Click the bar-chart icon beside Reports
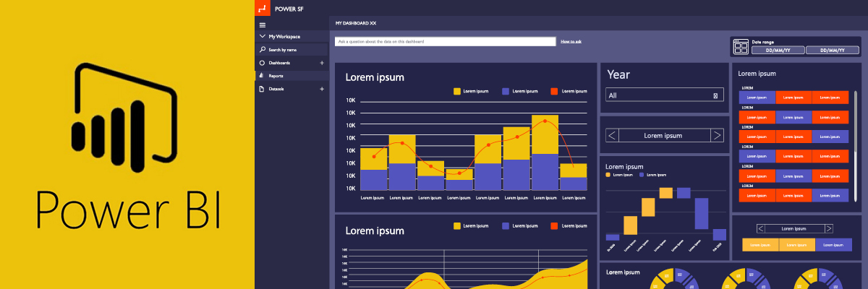Image resolution: width=868 pixels, height=289 pixels. (262, 76)
